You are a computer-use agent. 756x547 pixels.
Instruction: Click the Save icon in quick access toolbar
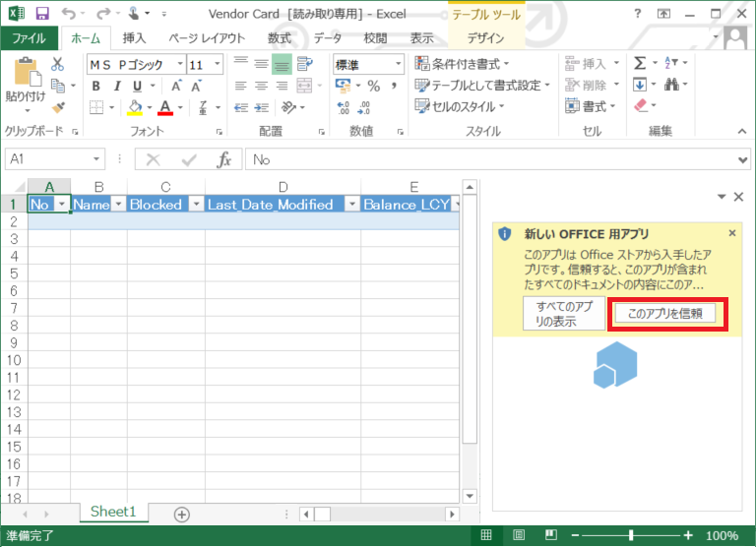42,14
